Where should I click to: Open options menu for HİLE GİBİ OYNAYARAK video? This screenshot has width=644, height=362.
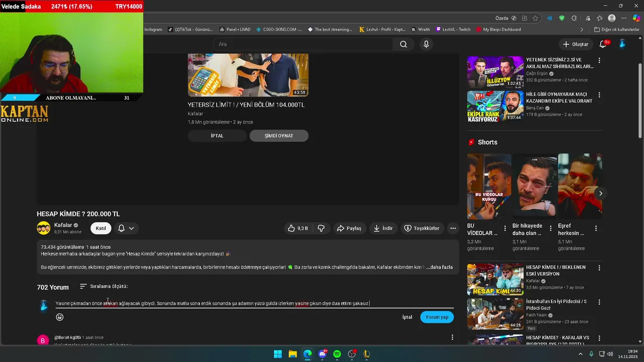tap(599, 95)
